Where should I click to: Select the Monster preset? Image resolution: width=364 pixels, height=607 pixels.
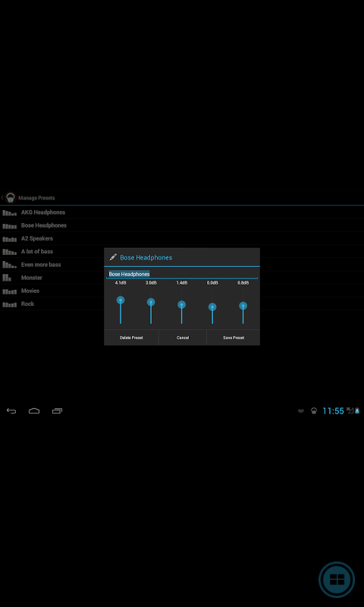pyautogui.click(x=32, y=278)
